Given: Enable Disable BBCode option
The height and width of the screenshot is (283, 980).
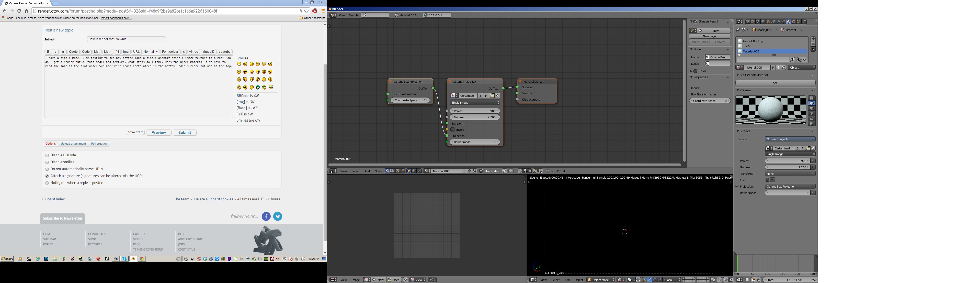Looking at the screenshot, I should coord(47,155).
